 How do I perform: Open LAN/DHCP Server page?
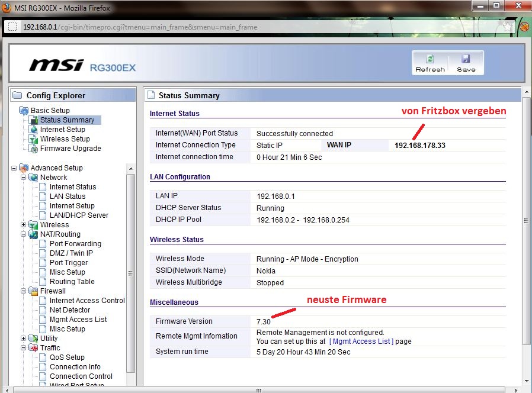(79, 215)
